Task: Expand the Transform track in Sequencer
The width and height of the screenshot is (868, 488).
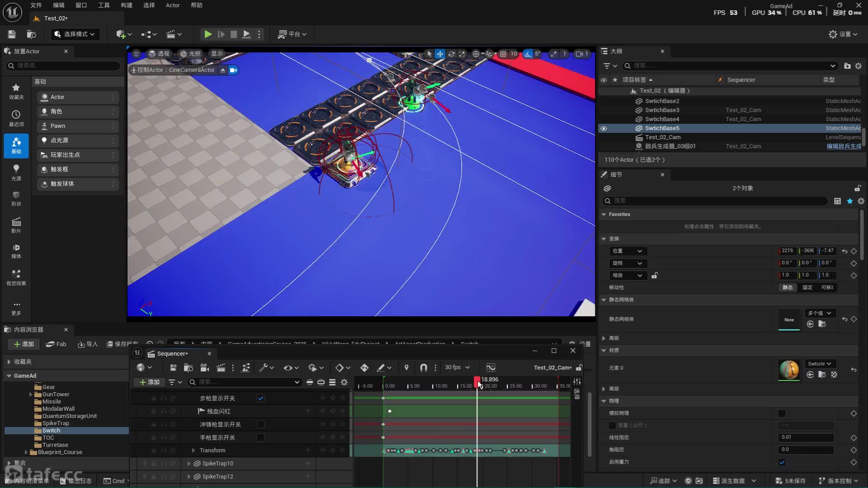Action: (x=193, y=450)
